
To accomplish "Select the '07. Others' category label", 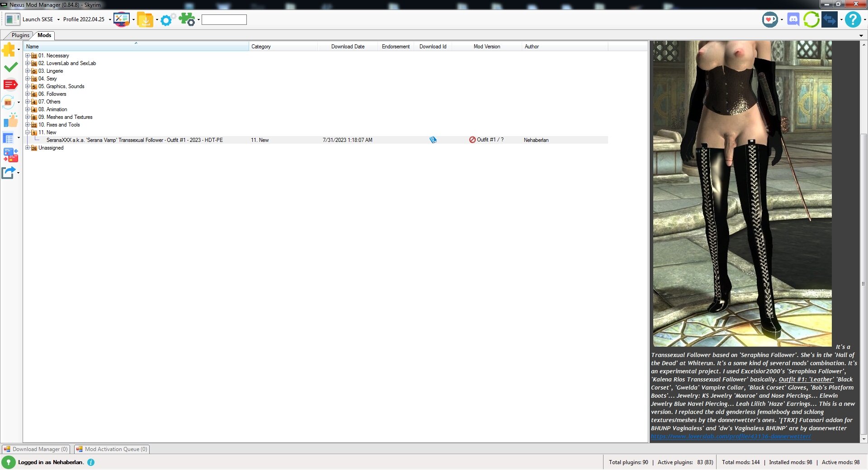I will pos(49,102).
